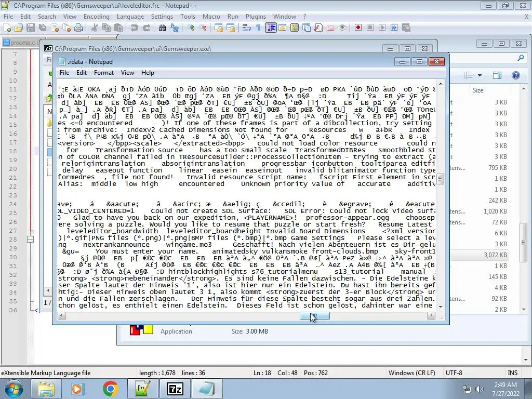This screenshot has width=532, height=399.
Task: Click the Size column header in Explorer
Action: click(478, 90)
